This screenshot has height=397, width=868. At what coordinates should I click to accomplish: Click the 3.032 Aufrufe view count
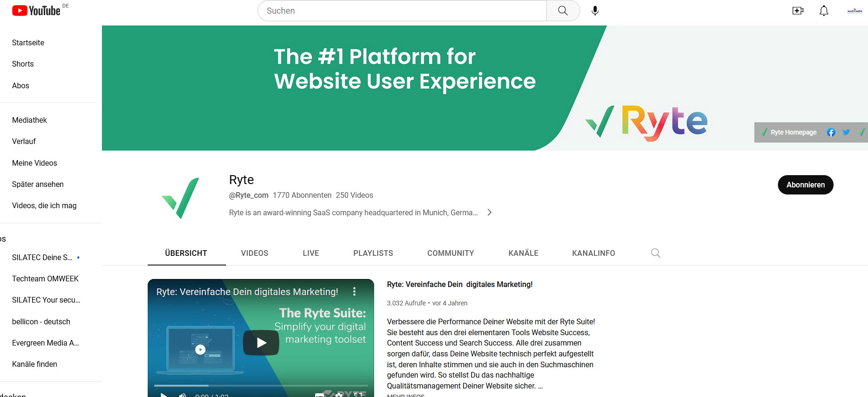click(x=406, y=303)
